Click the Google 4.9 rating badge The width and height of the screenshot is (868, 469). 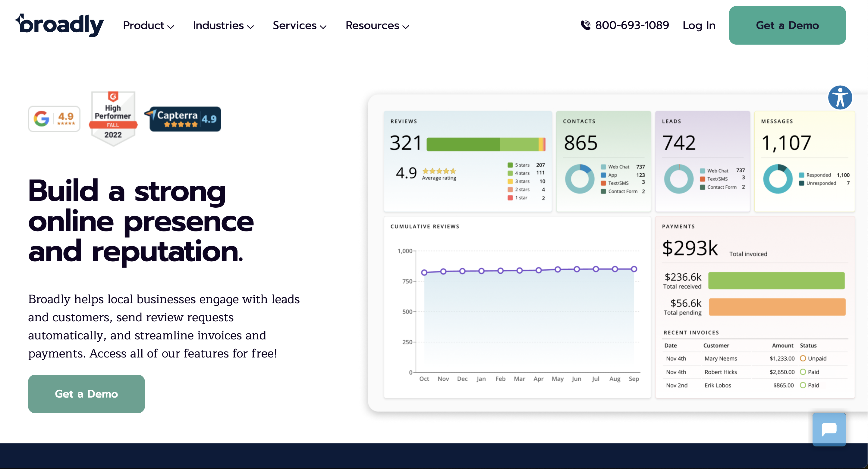54,118
